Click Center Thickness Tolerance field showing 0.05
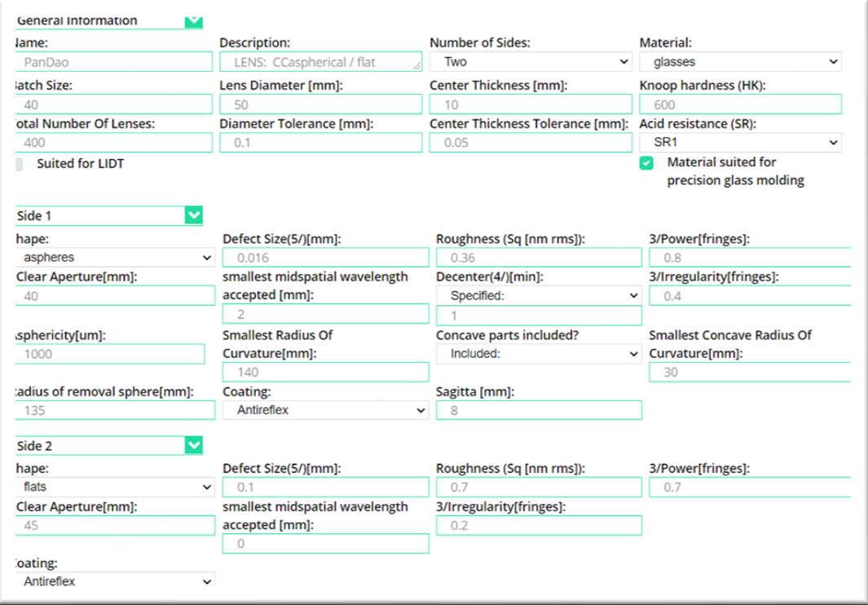The image size is (868, 605). click(x=531, y=143)
